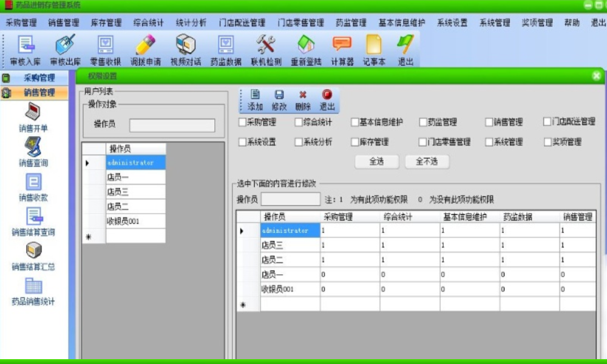Check the 基本信息维护 checkbox
Viewport: 607px width, 364px height.
355,122
